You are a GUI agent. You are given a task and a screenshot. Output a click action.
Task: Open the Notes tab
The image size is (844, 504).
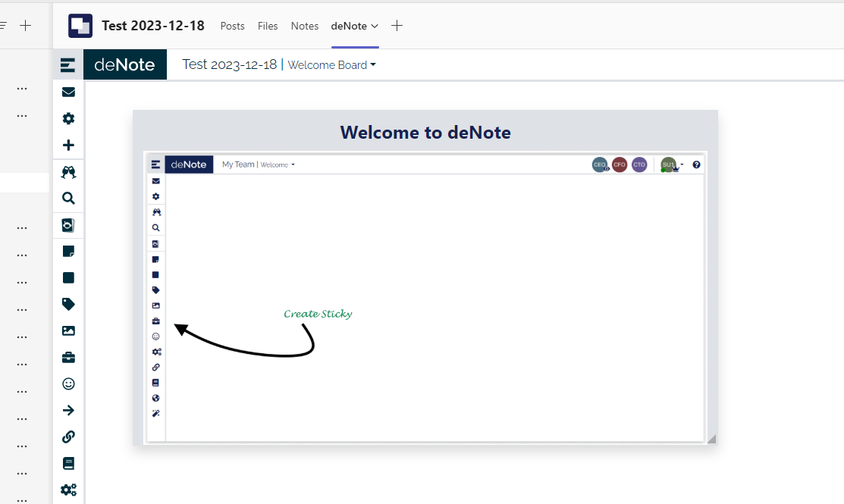(305, 26)
